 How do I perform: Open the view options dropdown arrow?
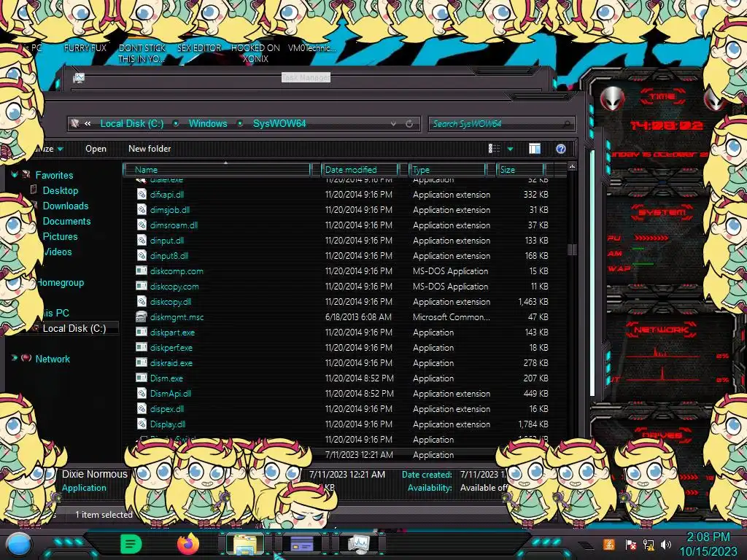(x=510, y=149)
